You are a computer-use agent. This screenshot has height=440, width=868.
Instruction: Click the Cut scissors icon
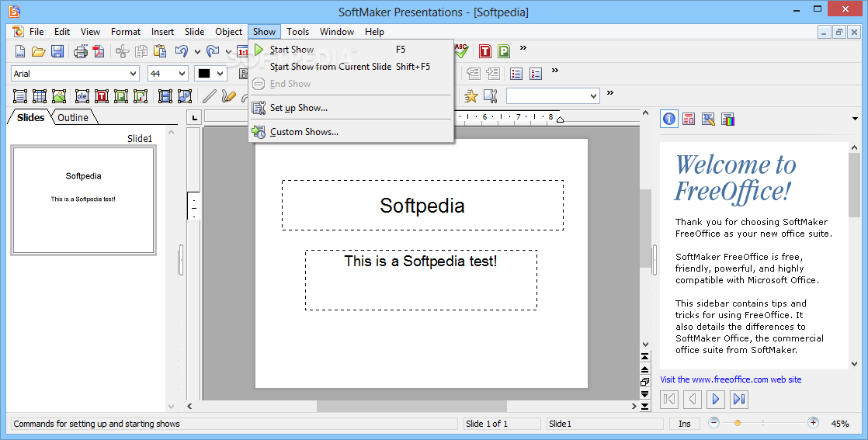(123, 51)
